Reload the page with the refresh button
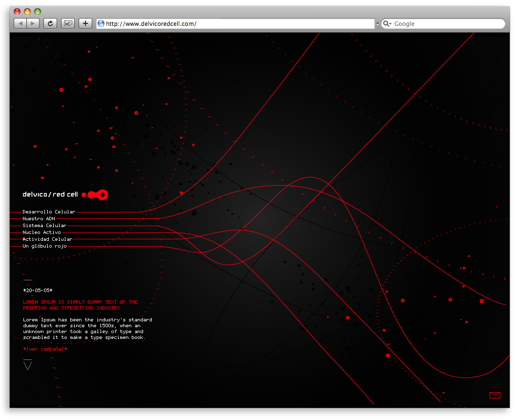The width and height of the screenshot is (516, 420). [50, 23]
